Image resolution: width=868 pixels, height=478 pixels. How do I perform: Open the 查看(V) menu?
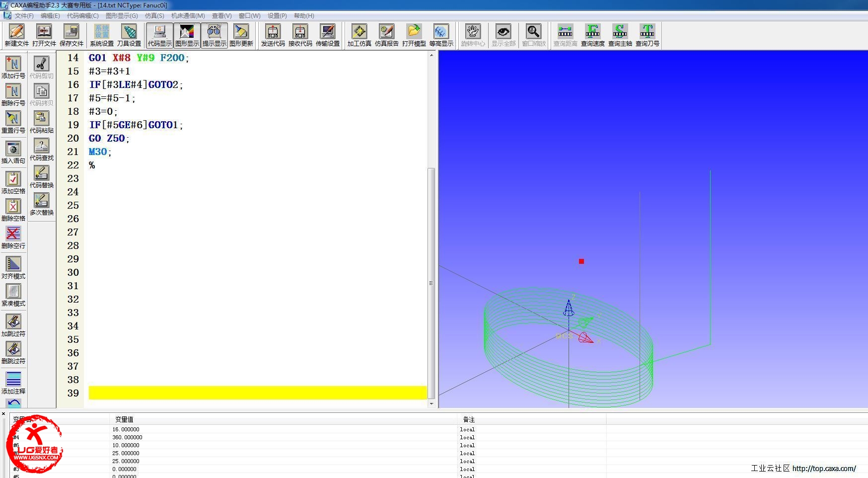pyautogui.click(x=222, y=16)
